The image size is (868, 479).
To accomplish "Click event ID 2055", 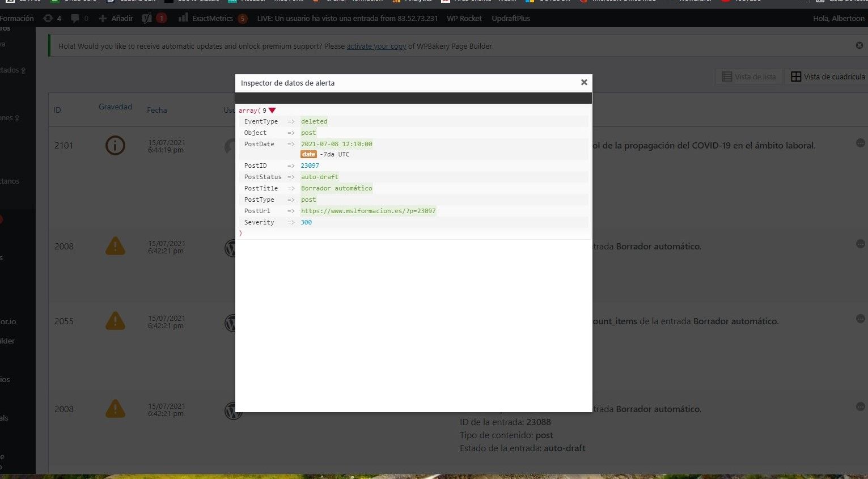I will coord(64,321).
